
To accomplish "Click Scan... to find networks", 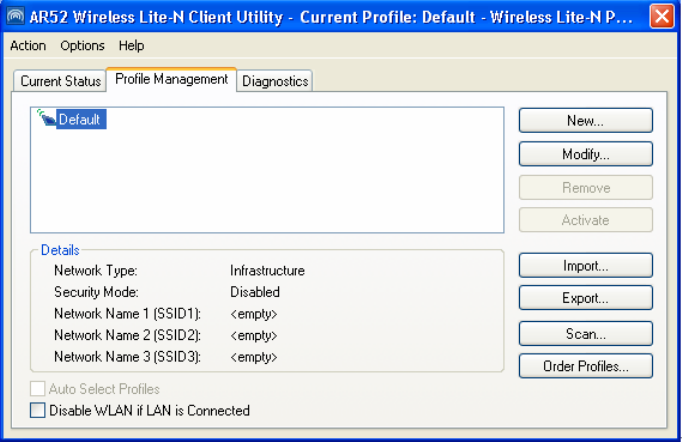I will (x=585, y=334).
